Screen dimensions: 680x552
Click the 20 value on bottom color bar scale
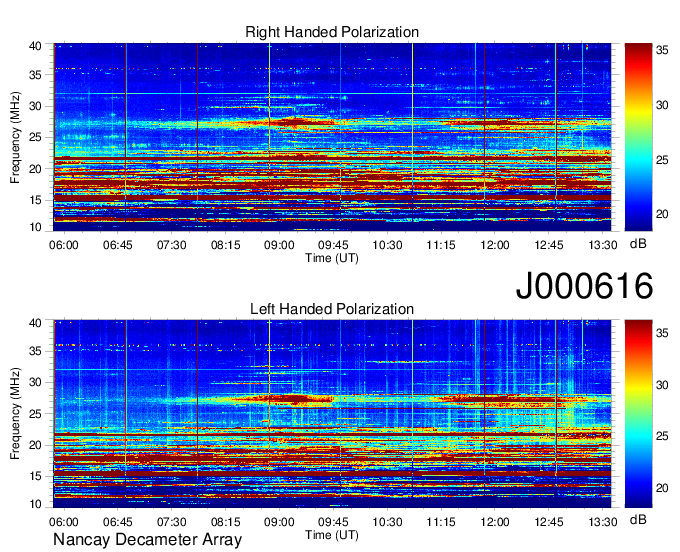662,488
